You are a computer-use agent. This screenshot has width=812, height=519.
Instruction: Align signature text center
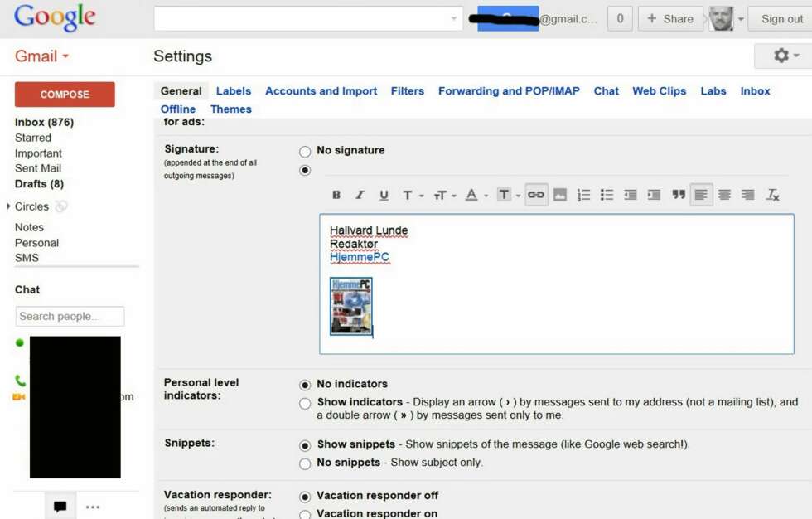(x=724, y=195)
